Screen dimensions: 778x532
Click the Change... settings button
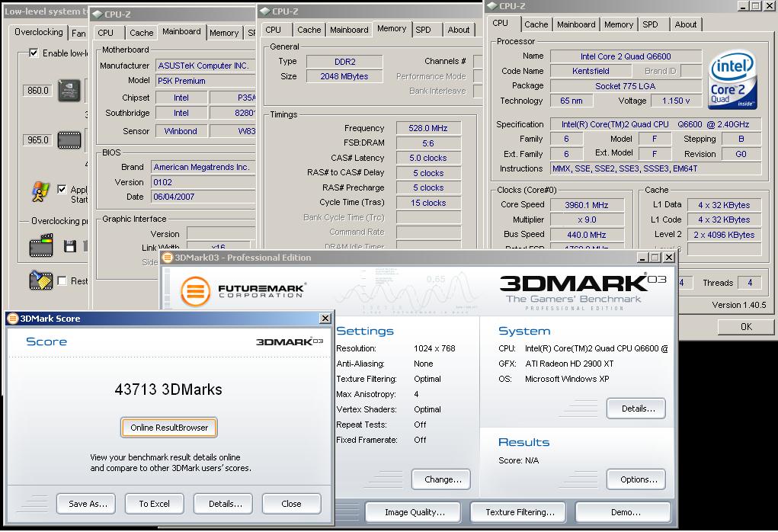click(x=443, y=479)
